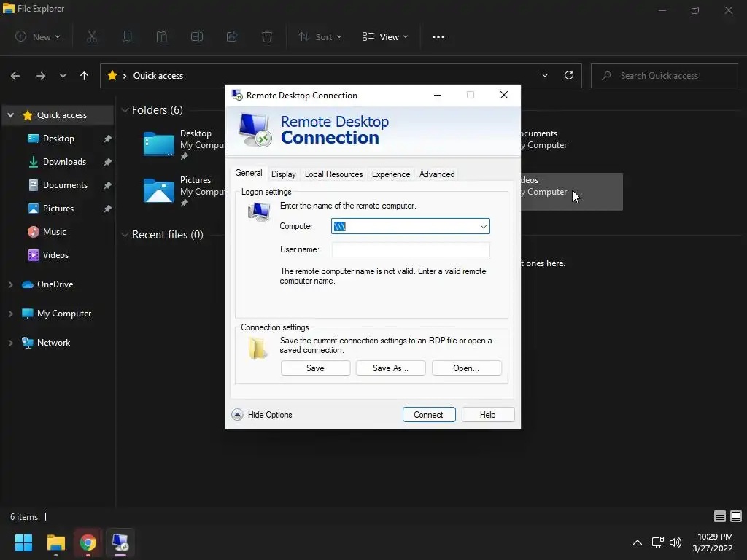
Task: Open the View dropdown menu
Action: click(385, 36)
